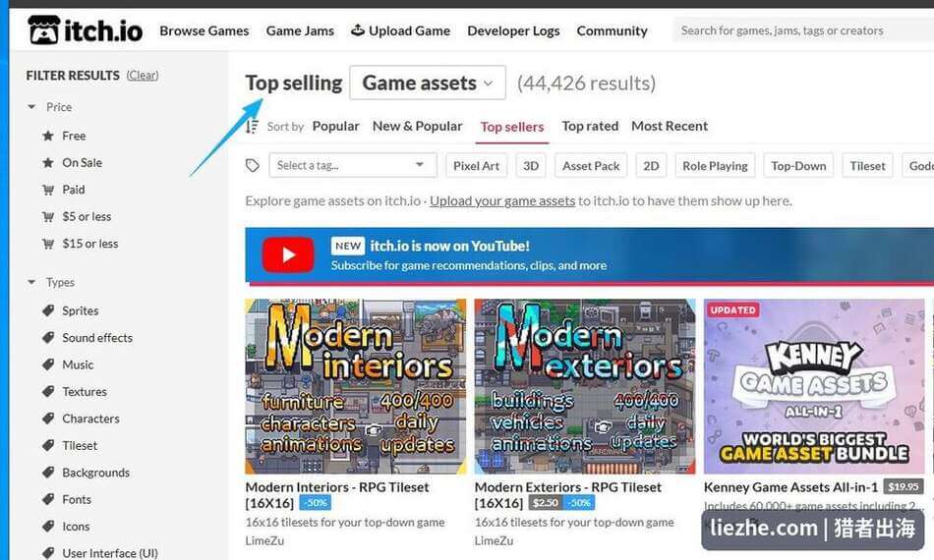
Task: Click tag icon beside Select a tag
Action: (253, 165)
